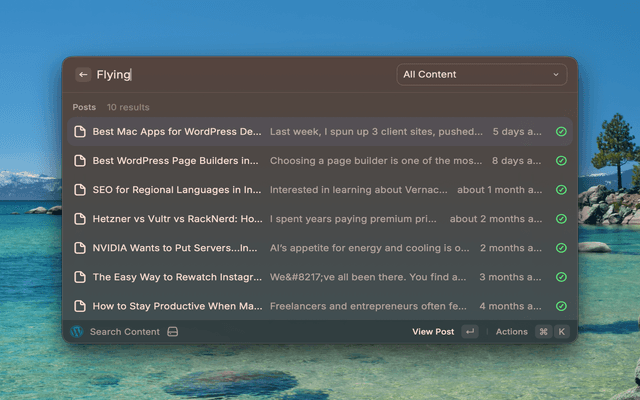
Task: Click the Enter key icon next to View Post
Action: coord(470,332)
